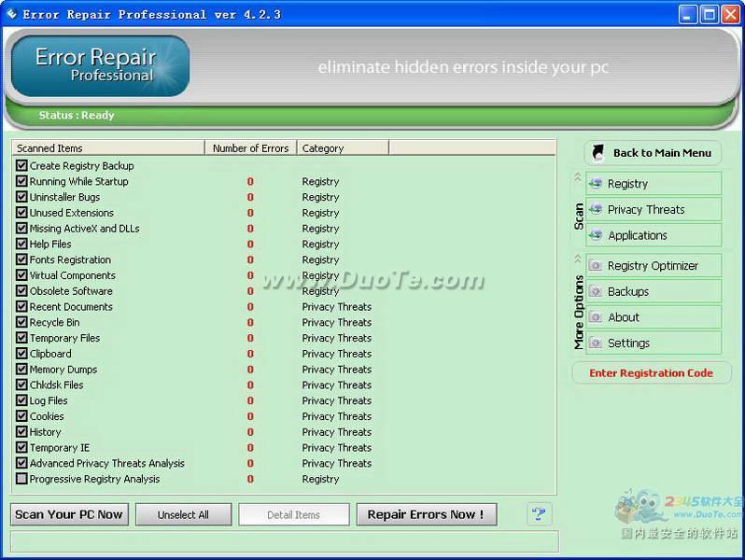Click Status: Ready text
Image resolution: width=745 pixels, height=560 pixels.
[77, 115]
